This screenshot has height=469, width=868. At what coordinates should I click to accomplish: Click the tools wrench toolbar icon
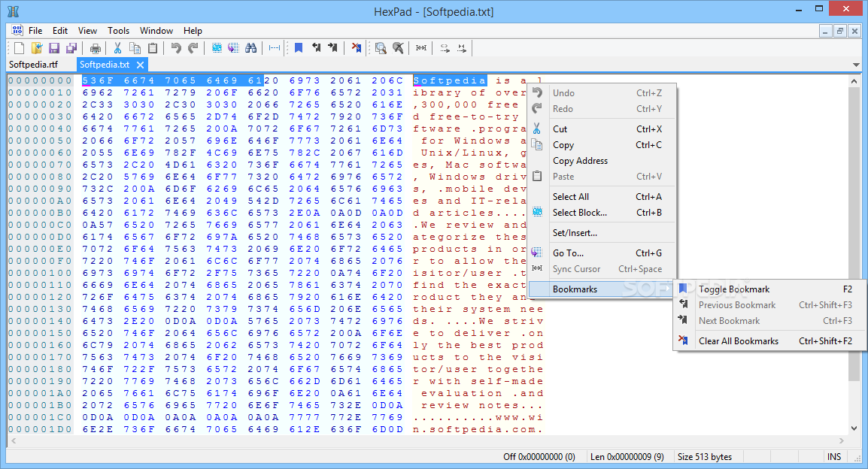(x=397, y=48)
